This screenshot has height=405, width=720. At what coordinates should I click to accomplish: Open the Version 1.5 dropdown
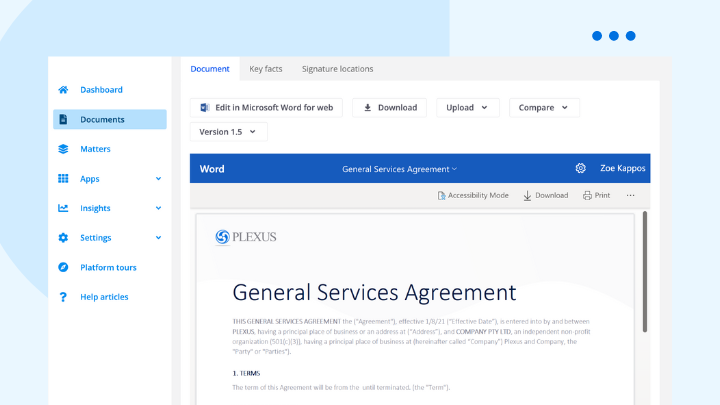(228, 132)
